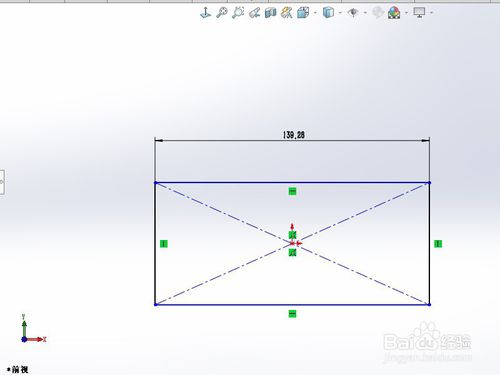Select the bottom-right rectangle corner point
Image resolution: width=500 pixels, height=375 pixels.
pos(429,304)
